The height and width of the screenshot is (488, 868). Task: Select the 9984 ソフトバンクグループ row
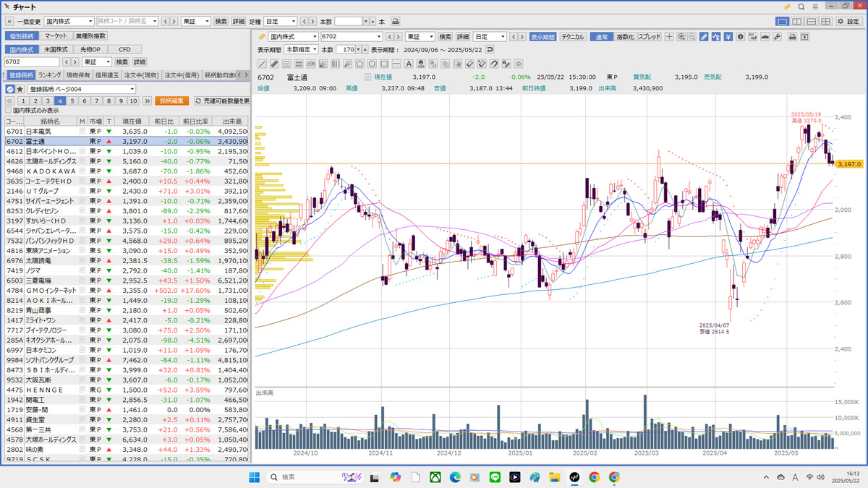126,359
